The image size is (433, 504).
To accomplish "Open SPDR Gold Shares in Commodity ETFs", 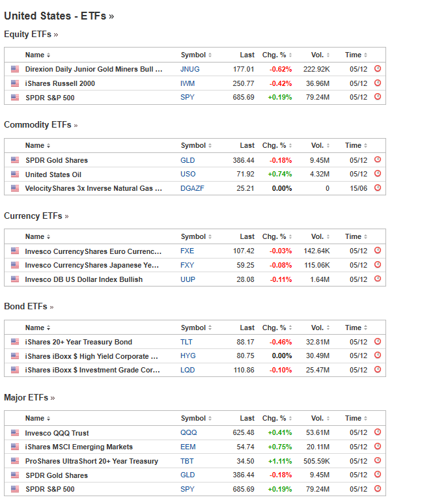I will 56,160.
